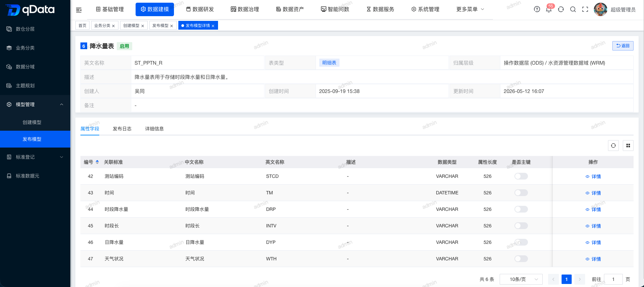Open 业务分类 in sidebar
This screenshot has height=287, width=644.
click(x=35, y=48)
